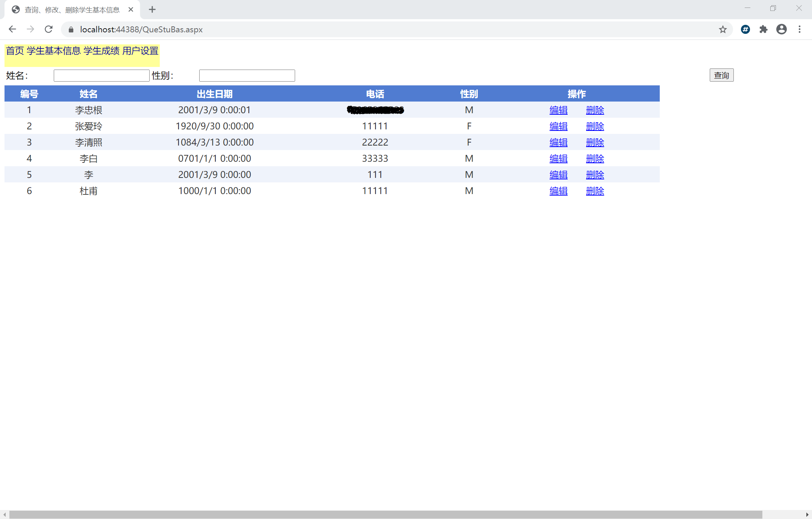Click the horizontal scrollbar right arrow
This screenshot has width=812, height=519.
[x=807, y=514]
